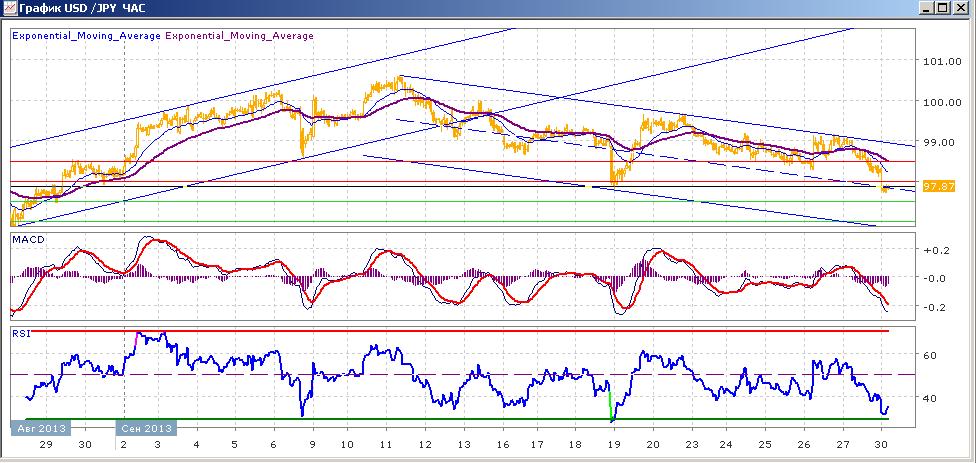
Task: Click date label 9 on time axis
Action: (x=313, y=446)
